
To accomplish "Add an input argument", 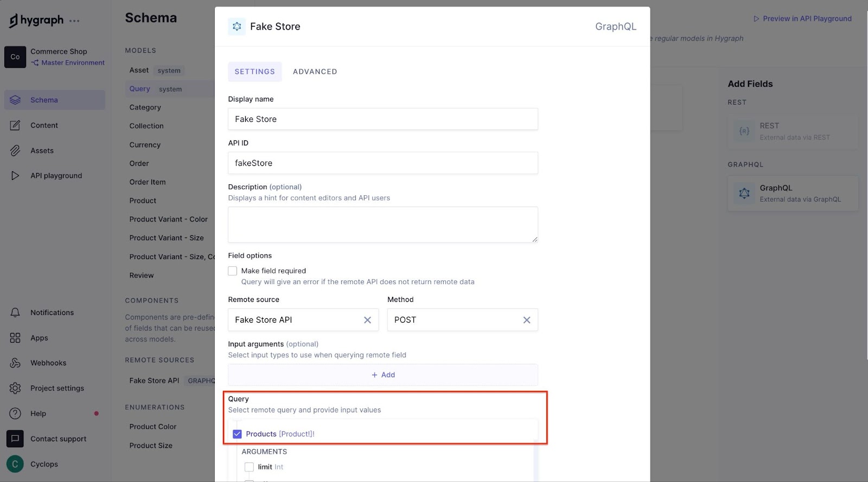I will click(x=383, y=375).
